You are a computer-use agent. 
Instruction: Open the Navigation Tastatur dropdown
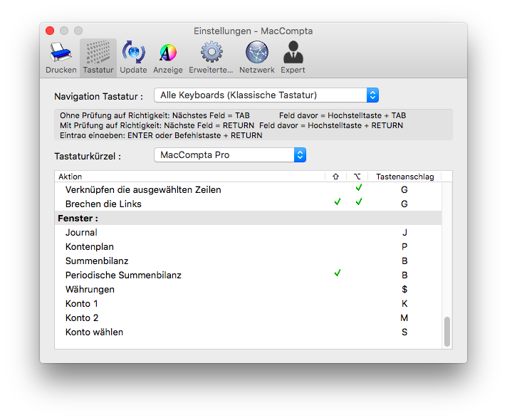pyautogui.click(x=266, y=95)
